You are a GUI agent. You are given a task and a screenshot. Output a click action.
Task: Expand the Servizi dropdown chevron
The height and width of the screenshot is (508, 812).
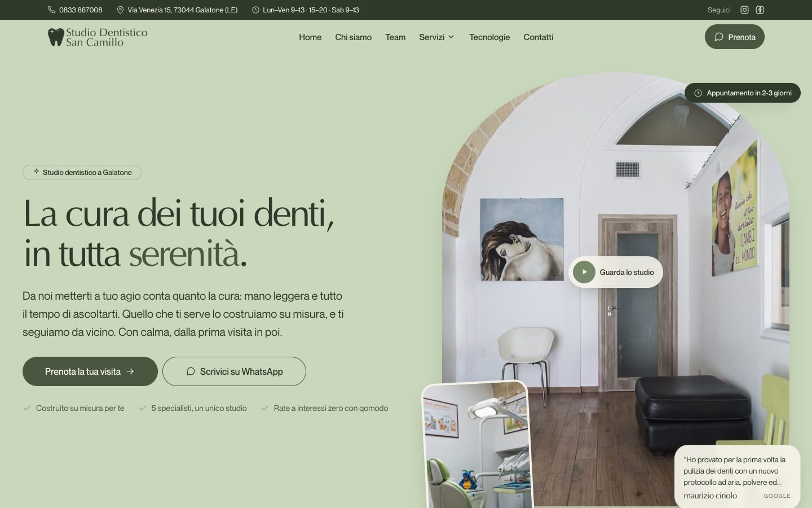(x=451, y=37)
